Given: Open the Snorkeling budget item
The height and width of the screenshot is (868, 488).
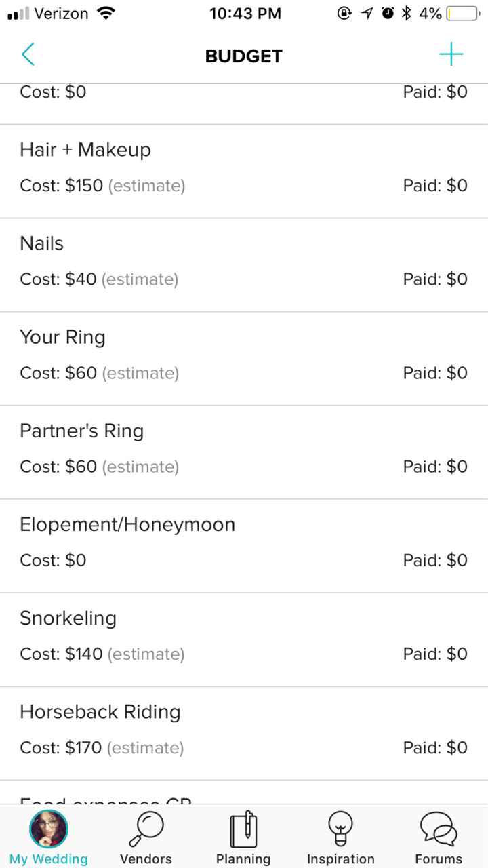Looking at the screenshot, I should tap(68, 618).
